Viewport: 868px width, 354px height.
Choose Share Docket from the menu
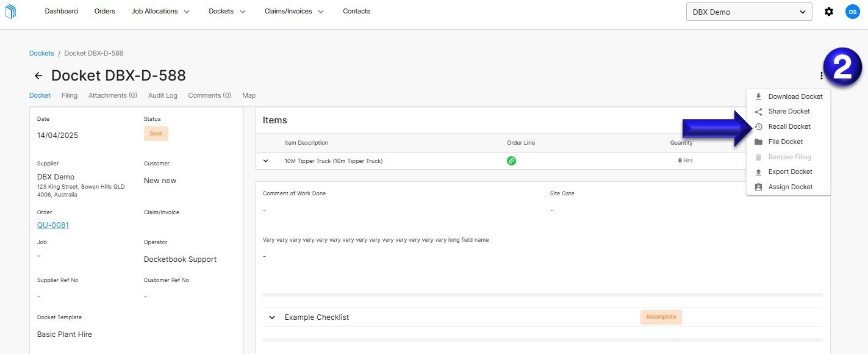(788, 112)
